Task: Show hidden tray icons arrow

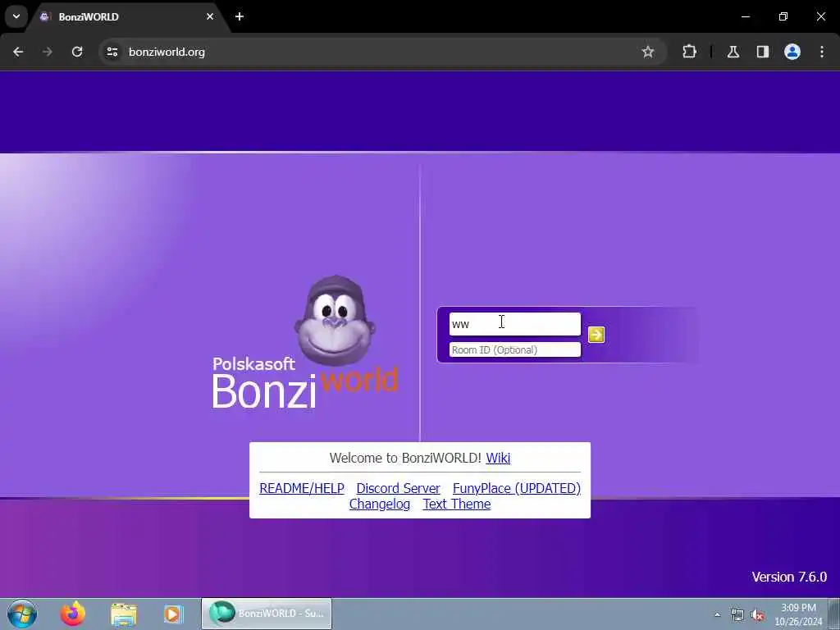Action: point(717,615)
